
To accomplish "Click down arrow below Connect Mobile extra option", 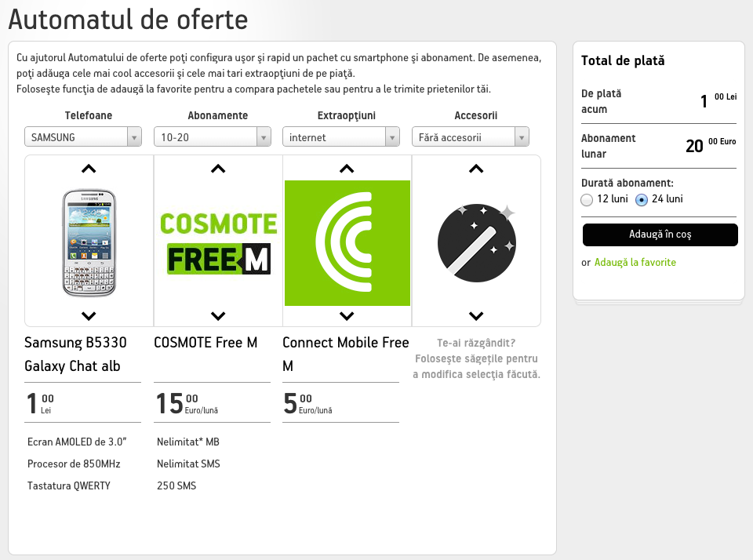I will 347,316.
